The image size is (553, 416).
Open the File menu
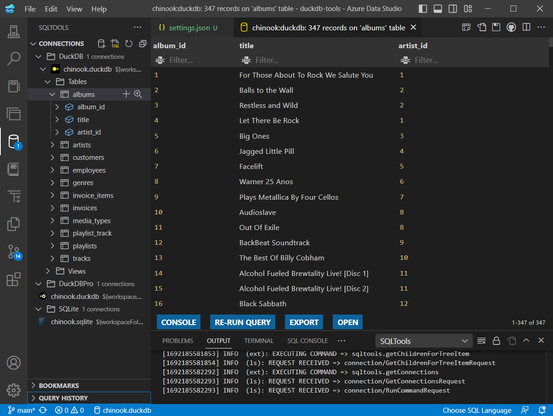coord(30,9)
